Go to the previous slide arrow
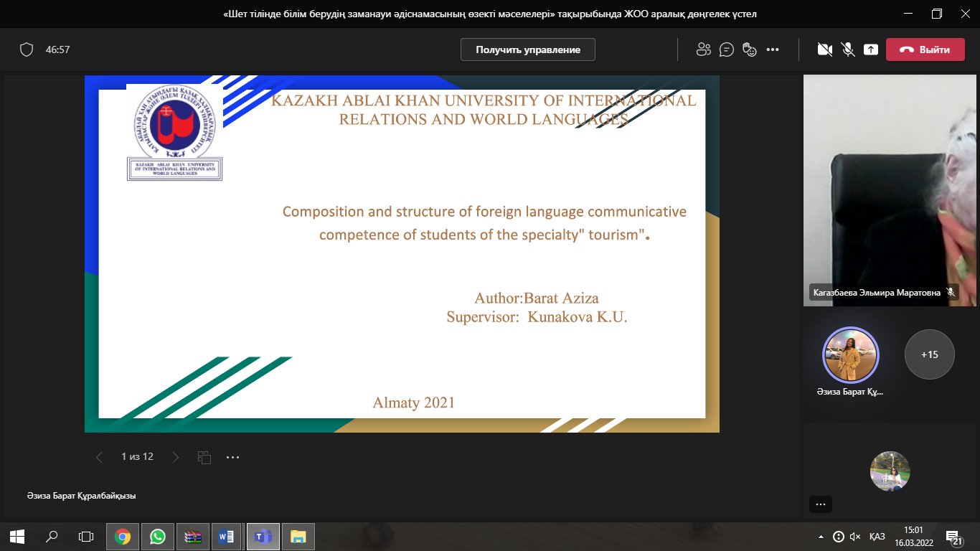 coord(99,457)
